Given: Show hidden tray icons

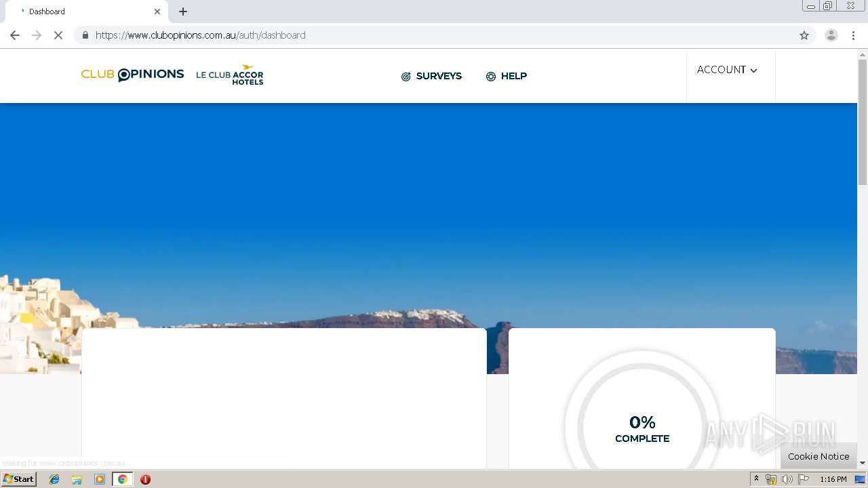Looking at the screenshot, I should (x=756, y=479).
